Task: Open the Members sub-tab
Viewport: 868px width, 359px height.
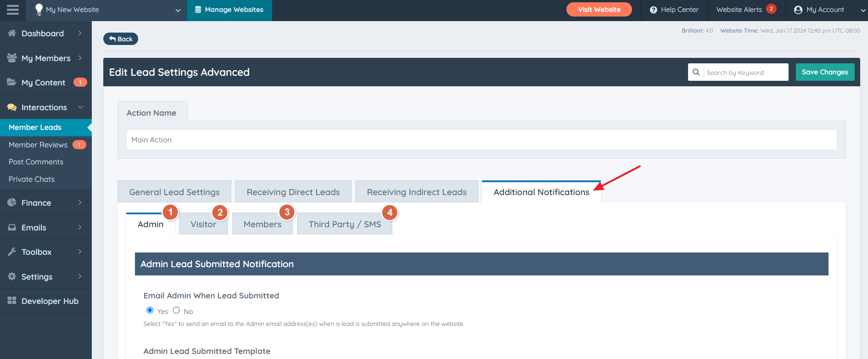Action: [263, 224]
